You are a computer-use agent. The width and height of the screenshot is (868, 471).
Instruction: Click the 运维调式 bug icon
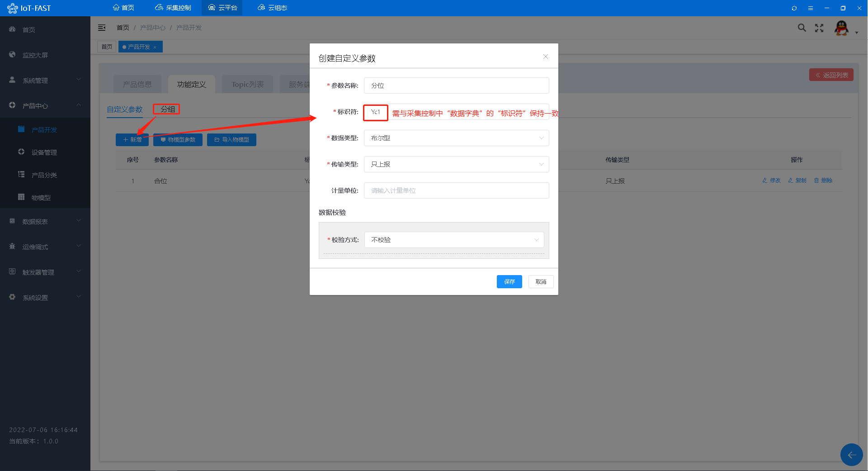pyautogui.click(x=12, y=246)
